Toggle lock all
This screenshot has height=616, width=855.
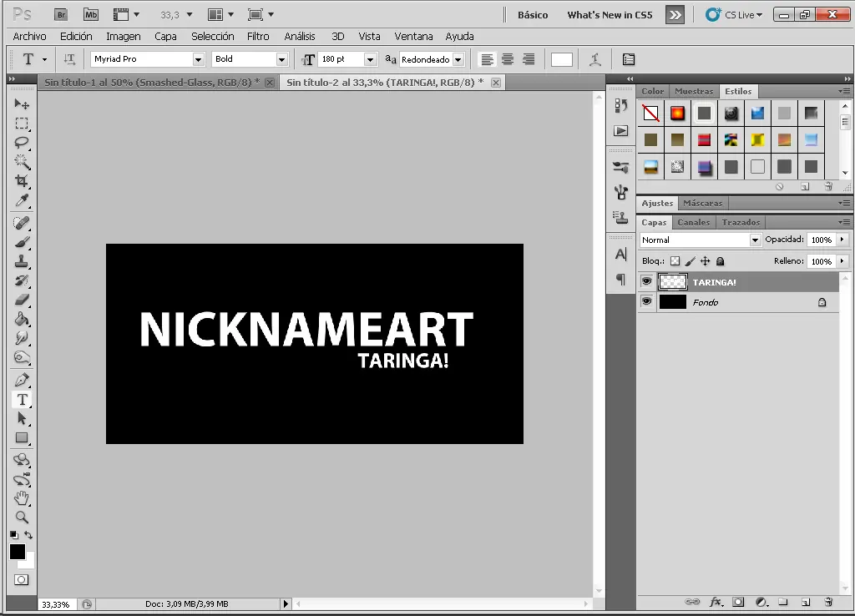coord(721,261)
